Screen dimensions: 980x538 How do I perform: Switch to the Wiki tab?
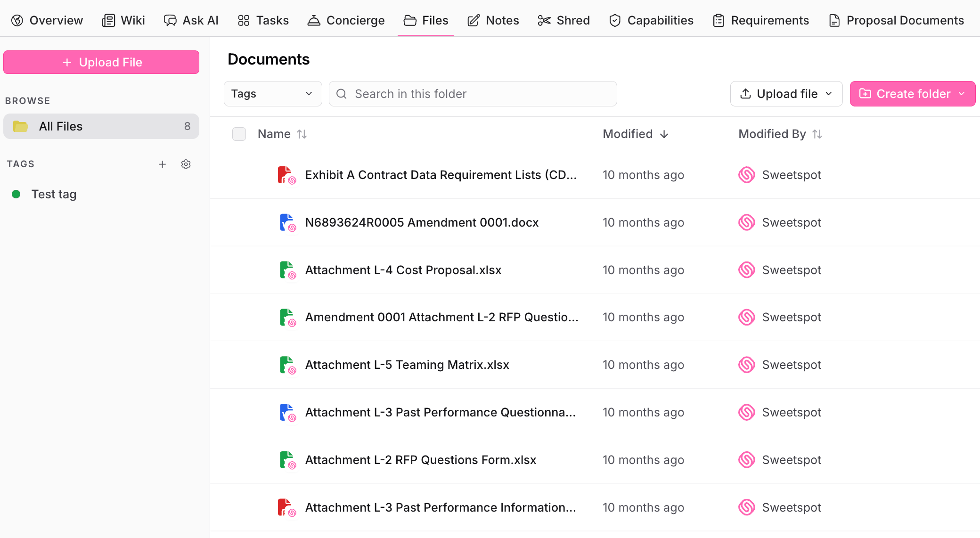123,20
